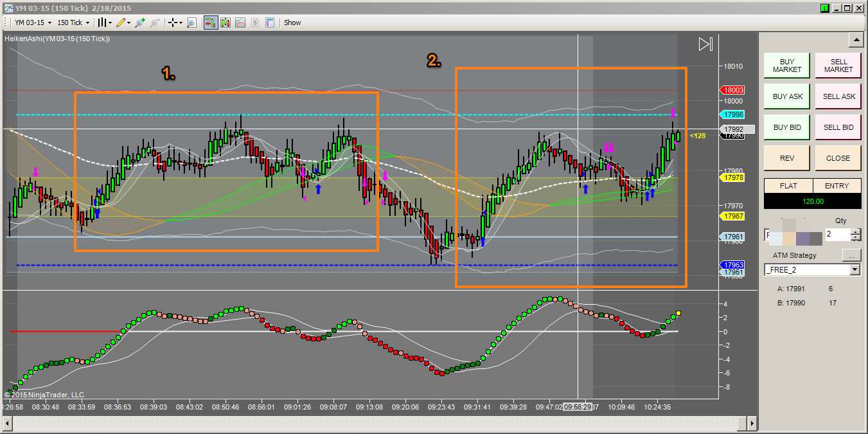The width and height of the screenshot is (868, 434).
Task: Open the Data Series candlestick icon
Action: click(226, 23)
